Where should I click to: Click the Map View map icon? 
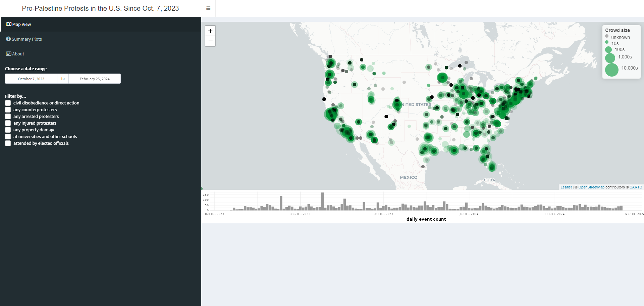pos(9,24)
